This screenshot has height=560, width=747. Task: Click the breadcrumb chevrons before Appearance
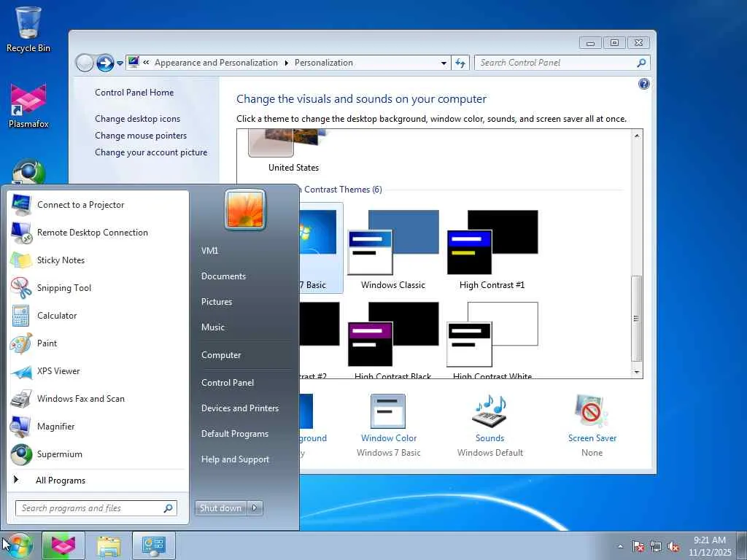pyautogui.click(x=146, y=63)
